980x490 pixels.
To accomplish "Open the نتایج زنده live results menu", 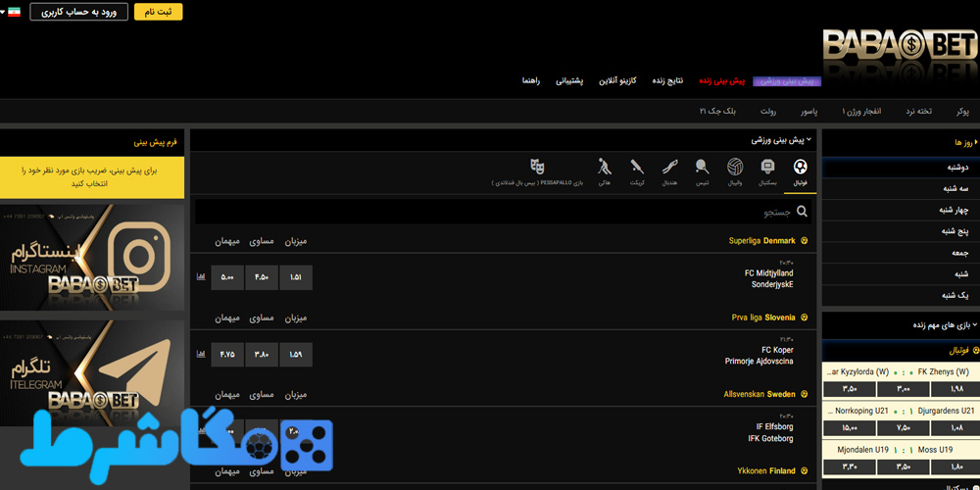I will tap(668, 81).
